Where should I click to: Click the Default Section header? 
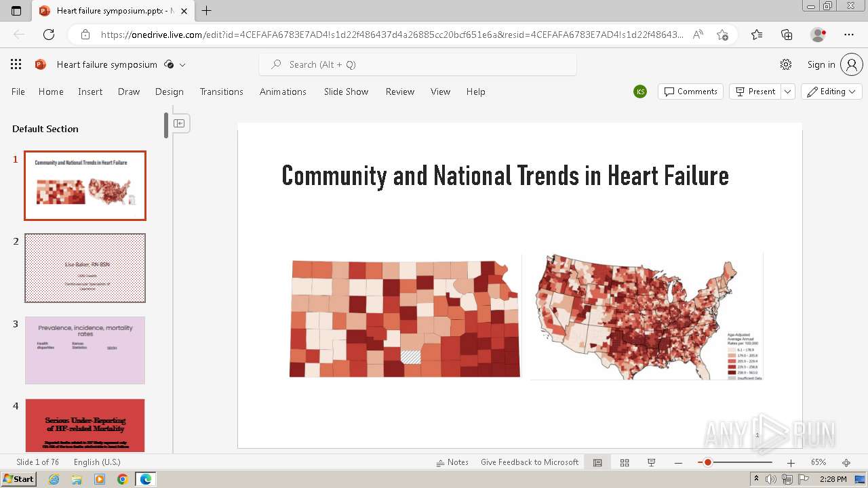click(x=45, y=129)
